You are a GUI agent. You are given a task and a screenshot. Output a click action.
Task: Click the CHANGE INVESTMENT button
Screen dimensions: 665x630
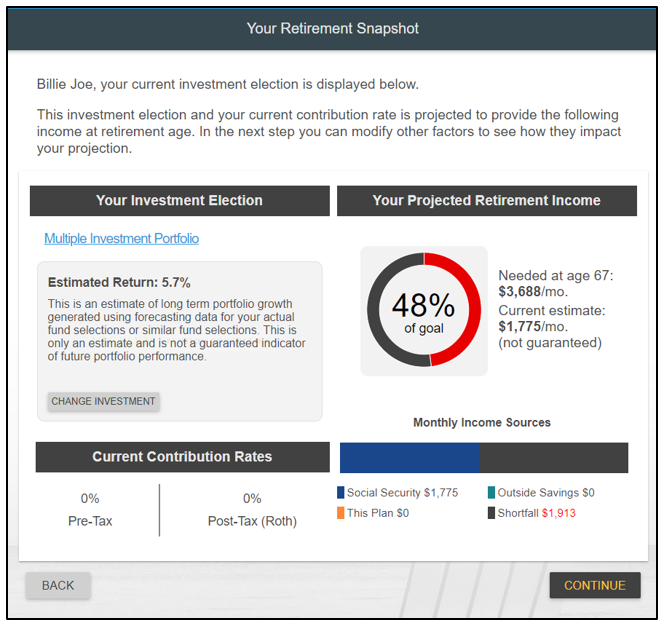(x=103, y=401)
